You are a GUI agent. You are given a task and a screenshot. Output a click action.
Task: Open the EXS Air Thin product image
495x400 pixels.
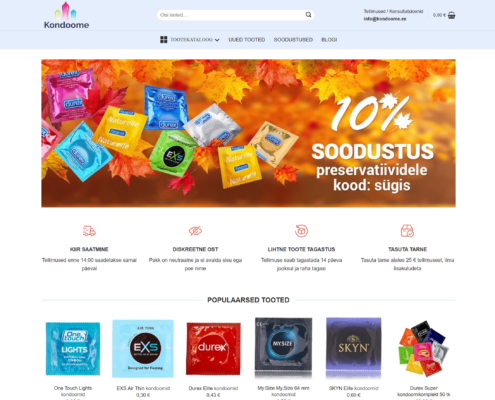point(143,349)
